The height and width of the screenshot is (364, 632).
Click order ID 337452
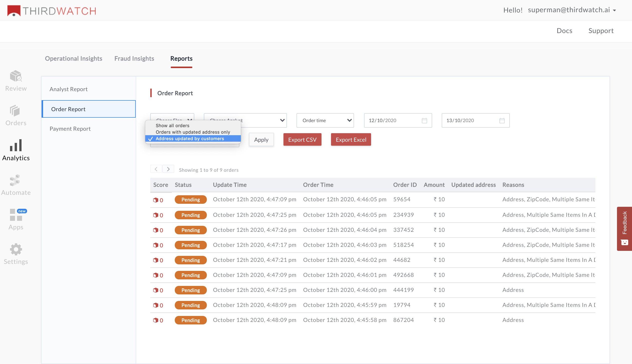[403, 230]
